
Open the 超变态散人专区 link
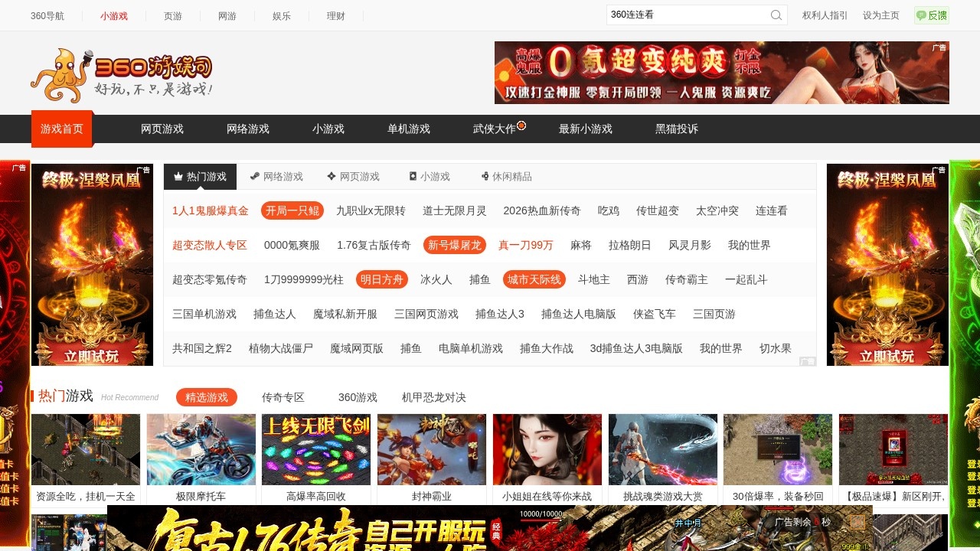210,245
